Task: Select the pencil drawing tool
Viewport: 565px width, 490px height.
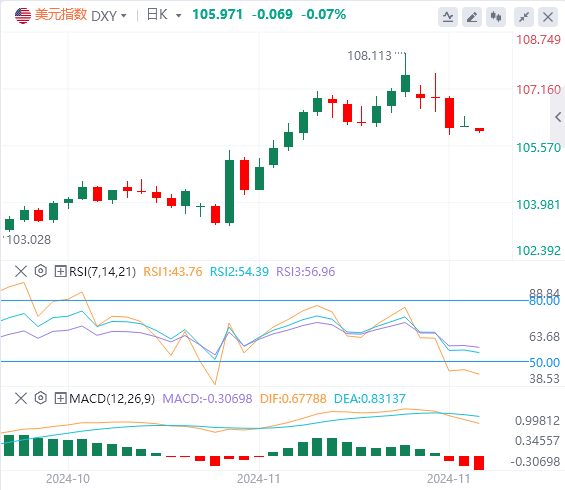Action: (472, 17)
